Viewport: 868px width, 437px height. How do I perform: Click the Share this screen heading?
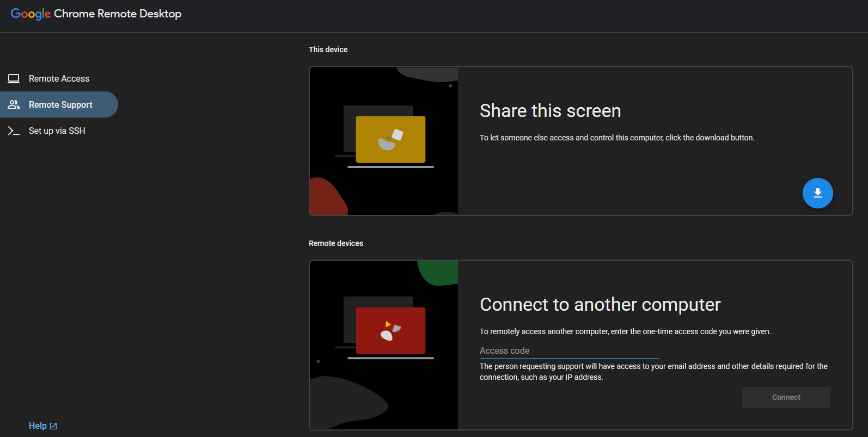pos(550,111)
